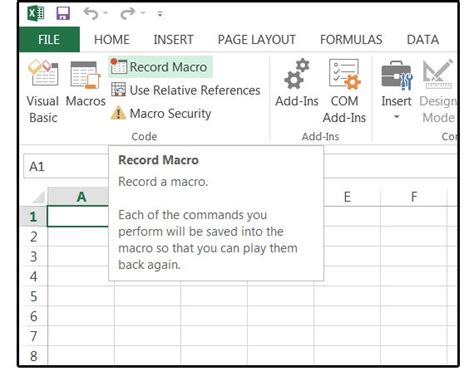Select row 5 header
The image size is (474, 371).
click(33, 296)
